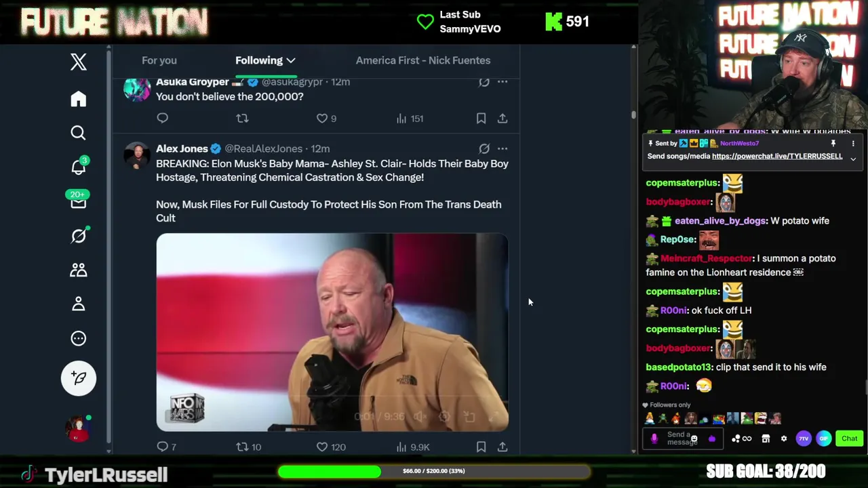Switch to America First - Nick Fuentes tab
This screenshot has height=488, width=868.
pos(423,60)
